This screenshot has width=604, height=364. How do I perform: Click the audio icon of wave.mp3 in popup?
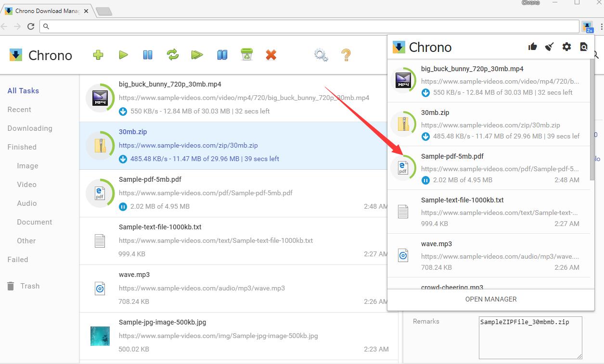click(x=403, y=256)
